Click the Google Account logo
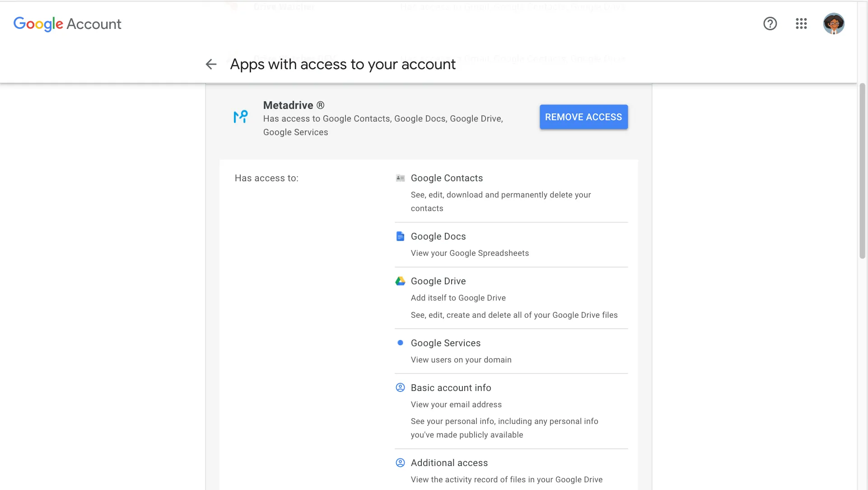The width and height of the screenshot is (868, 490). (67, 24)
